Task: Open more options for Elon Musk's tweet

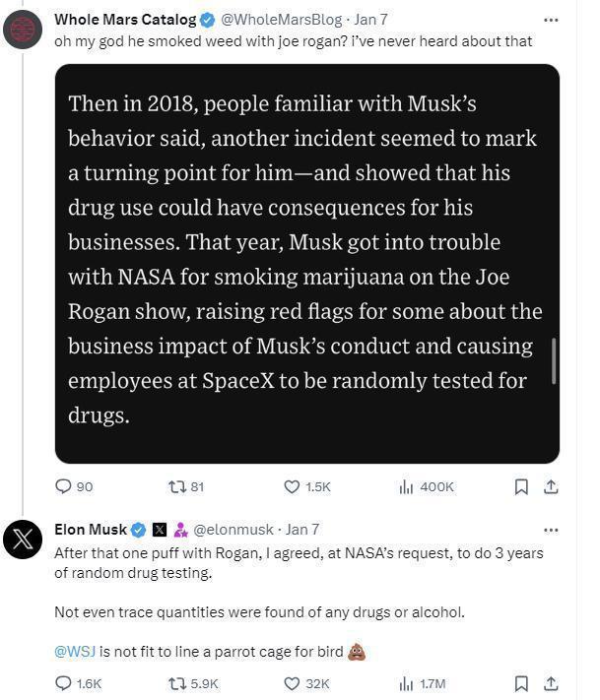Action: 551,530
